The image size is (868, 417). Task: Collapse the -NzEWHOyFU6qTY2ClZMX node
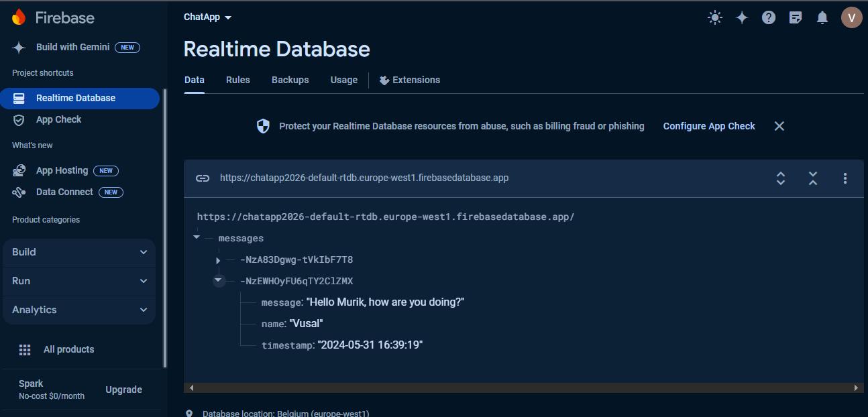[x=219, y=281]
